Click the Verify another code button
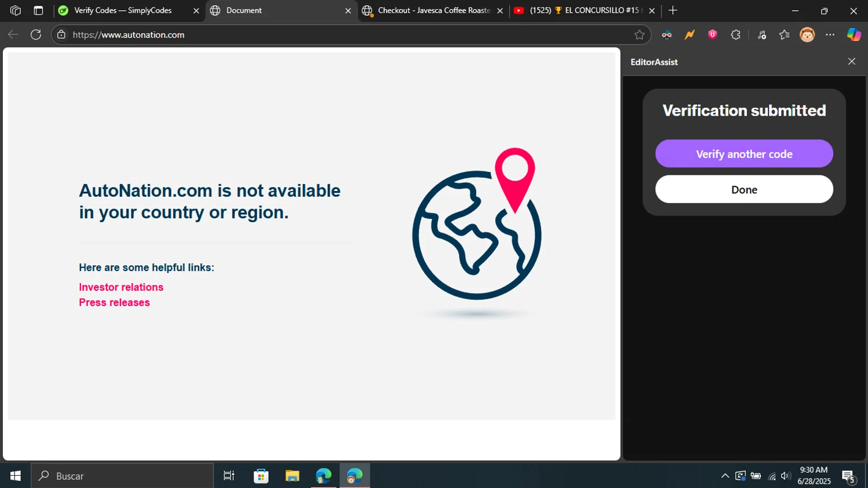 pyautogui.click(x=744, y=153)
